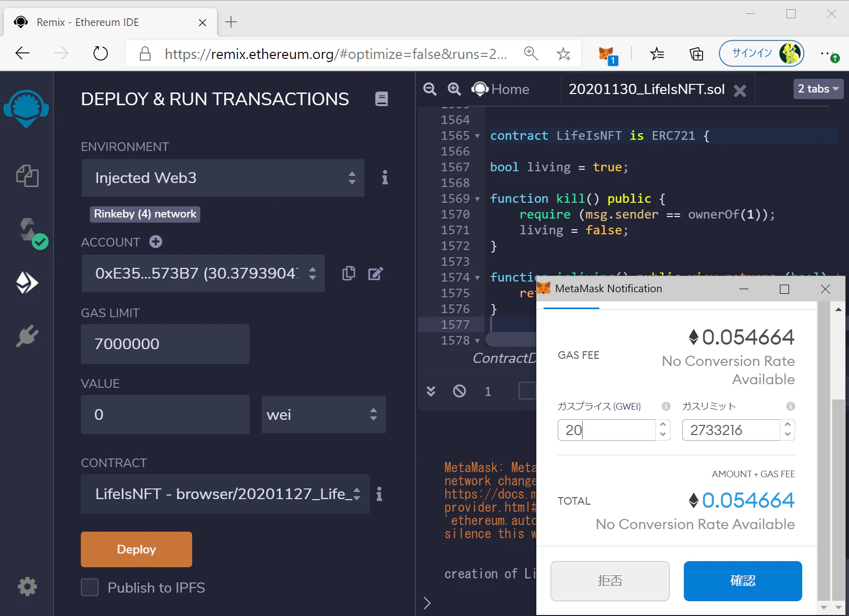
Task: Open the Deploy & Run Transactions sidebar icon
Action: [x=27, y=283]
